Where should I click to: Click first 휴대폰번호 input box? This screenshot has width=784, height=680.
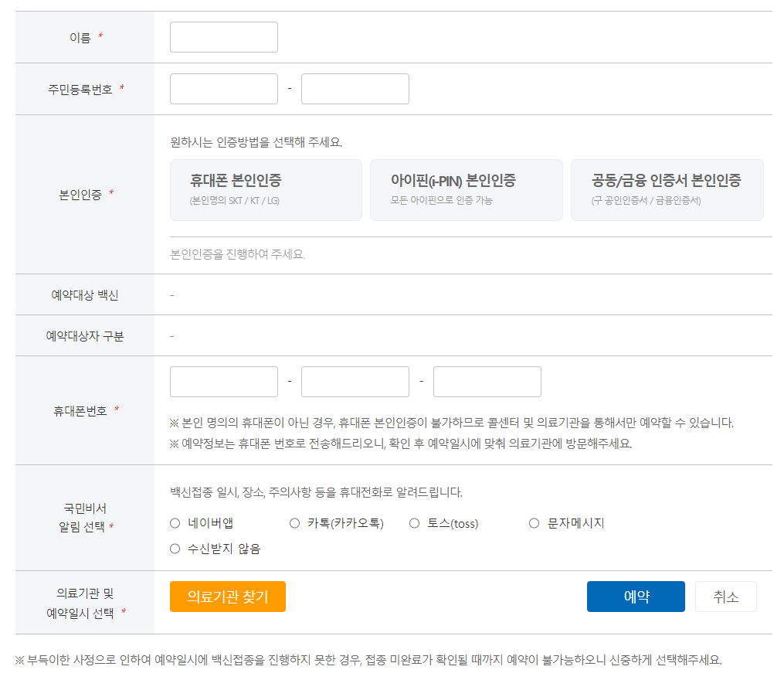pyautogui.click(x=223, y=382)
